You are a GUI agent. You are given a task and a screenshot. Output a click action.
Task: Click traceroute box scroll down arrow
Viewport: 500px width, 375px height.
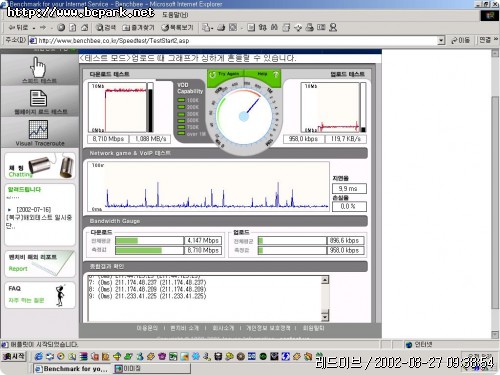[325, 317]
